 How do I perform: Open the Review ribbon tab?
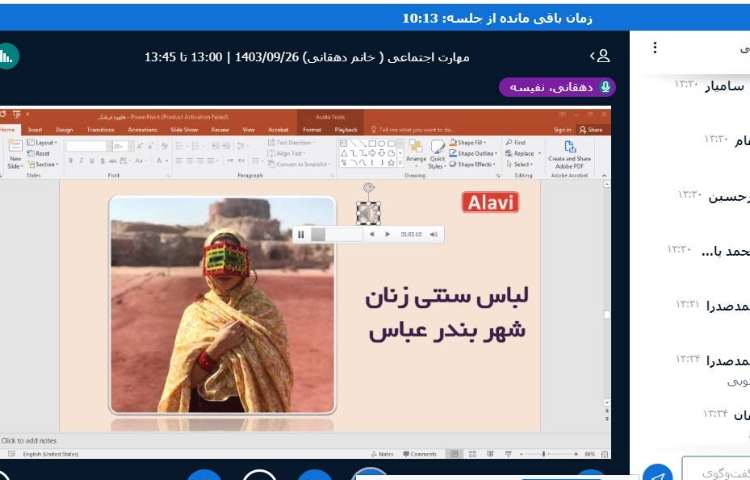(220, 130)
